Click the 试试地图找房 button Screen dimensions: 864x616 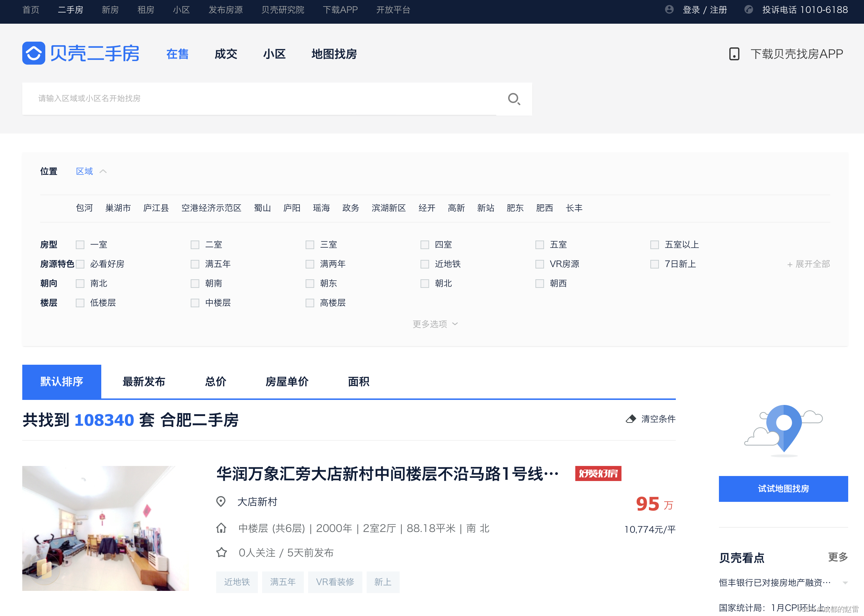[783, 489]
